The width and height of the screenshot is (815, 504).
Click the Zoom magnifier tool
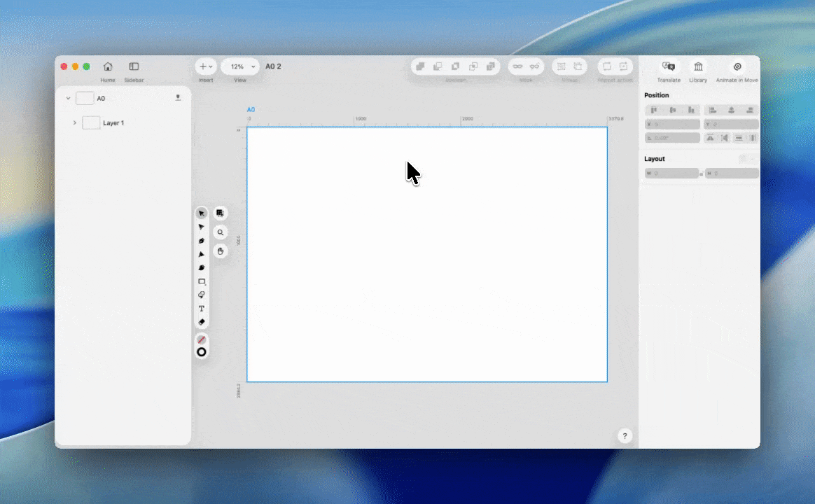(221, 232)
